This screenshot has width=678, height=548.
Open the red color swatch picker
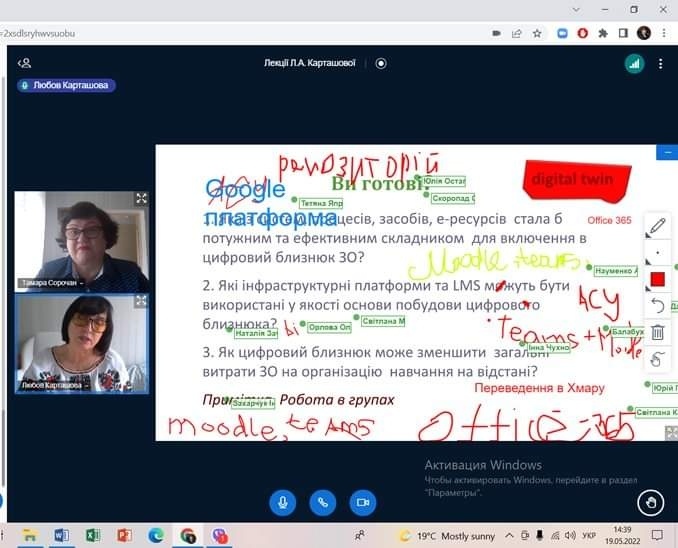coord(657,279)
